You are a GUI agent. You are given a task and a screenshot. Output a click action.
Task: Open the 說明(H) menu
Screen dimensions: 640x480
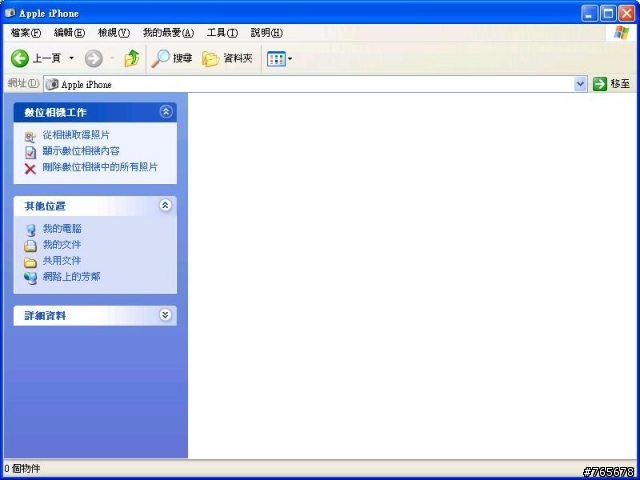(x=267, y=33)
